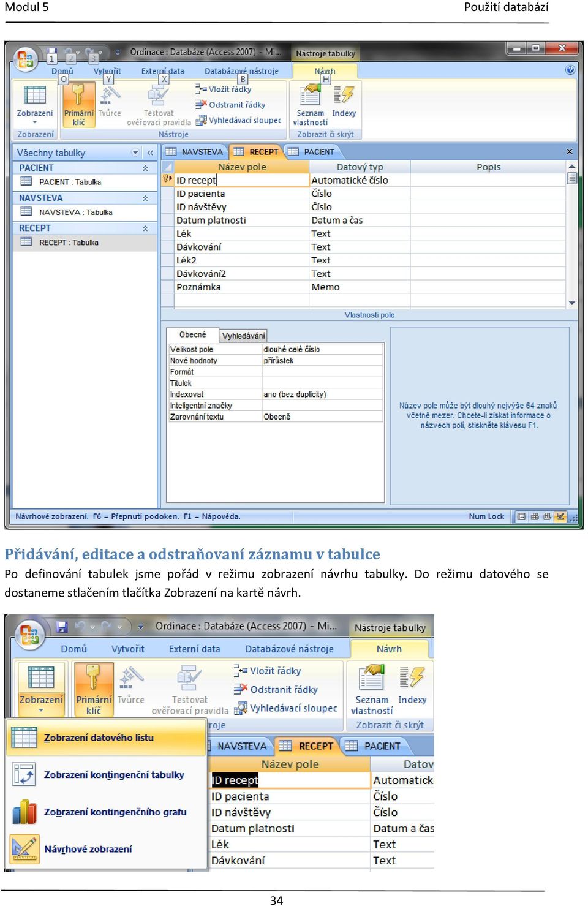Select the Obecné properties tab
Viewport: 588px width, 906px height.
(193, 335)
